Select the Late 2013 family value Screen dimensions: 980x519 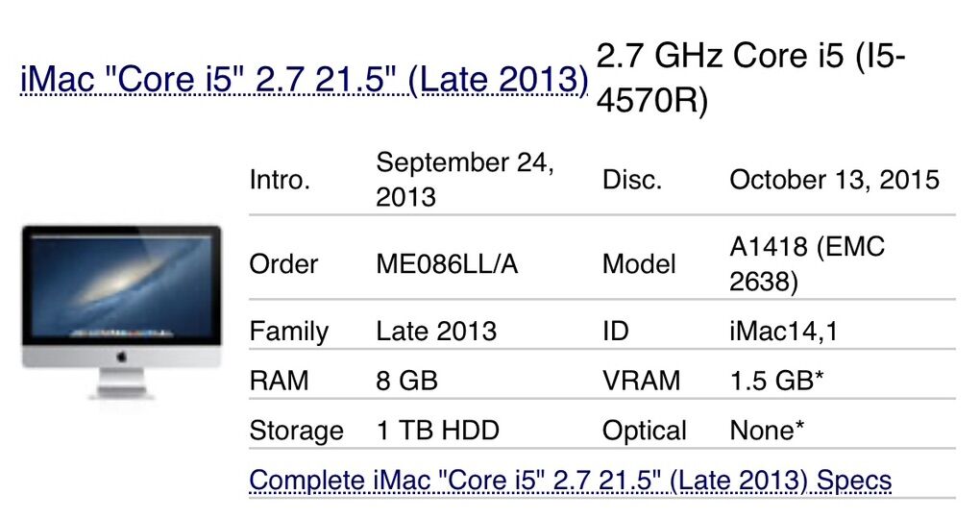[436, 332]
